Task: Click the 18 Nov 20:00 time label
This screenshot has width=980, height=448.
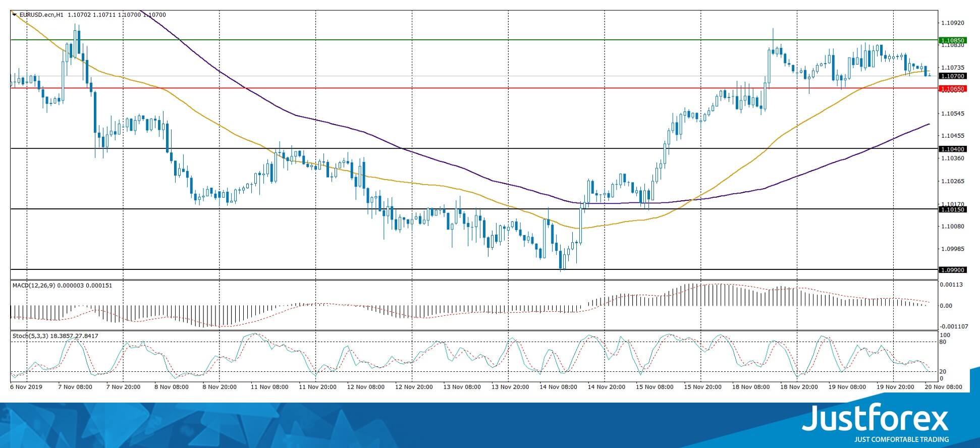Action: coord(799,387)
